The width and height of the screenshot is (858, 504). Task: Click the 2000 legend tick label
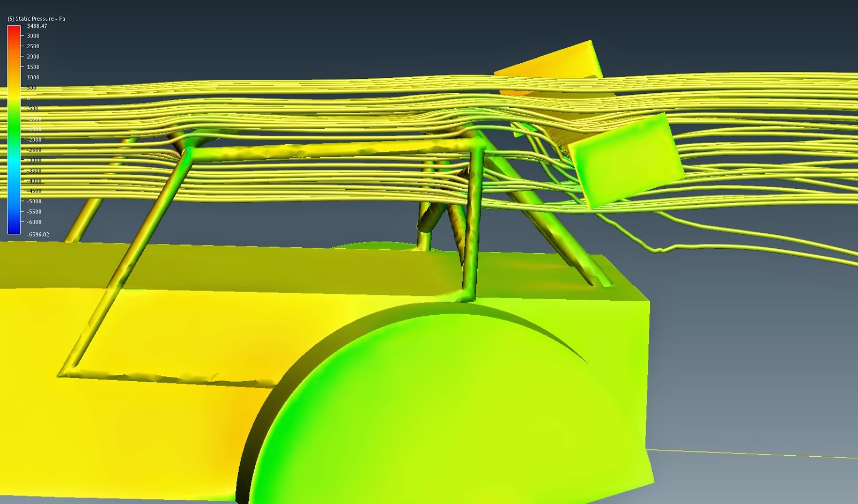point(33,57)
